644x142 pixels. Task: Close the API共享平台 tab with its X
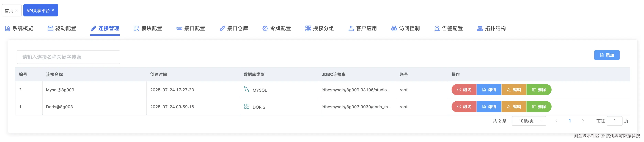[x=53, y=10]
